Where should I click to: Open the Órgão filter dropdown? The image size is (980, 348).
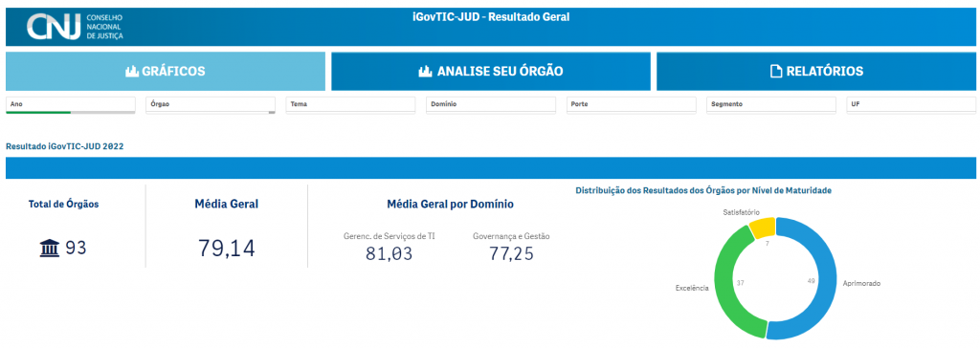(x=211, y=105)
